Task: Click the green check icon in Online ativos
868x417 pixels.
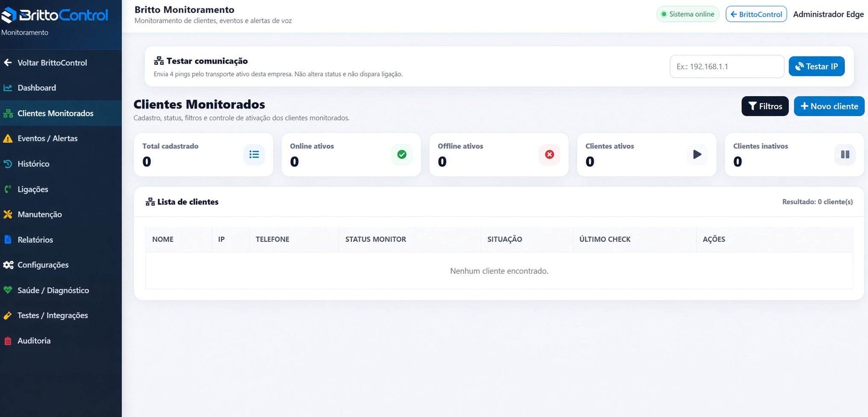Action: pos(402,154)
